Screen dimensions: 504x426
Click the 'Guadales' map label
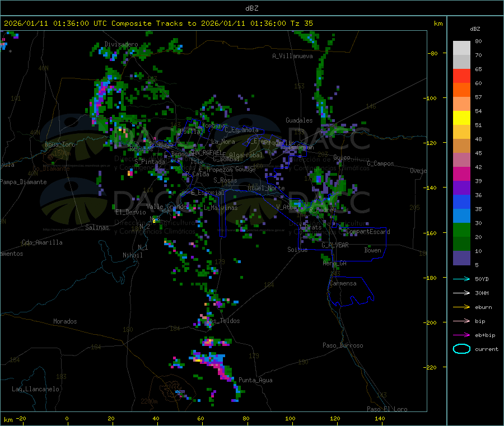(x=299, y=120)
